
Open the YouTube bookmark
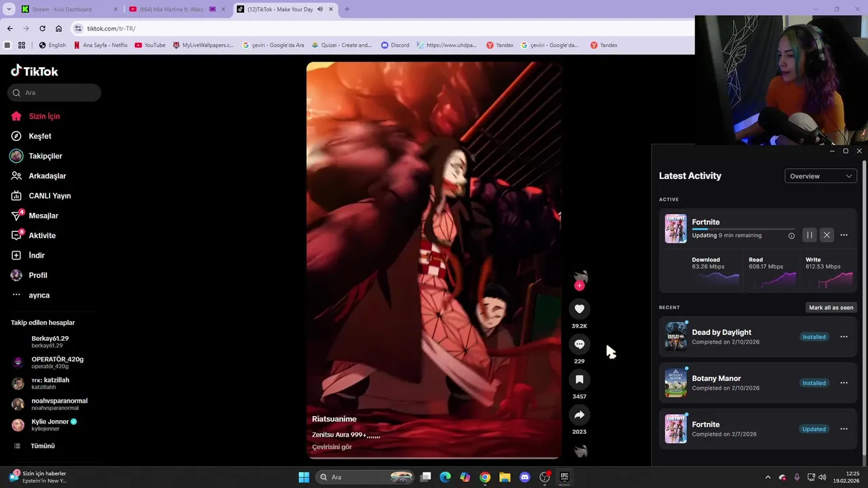pos(150,45)
